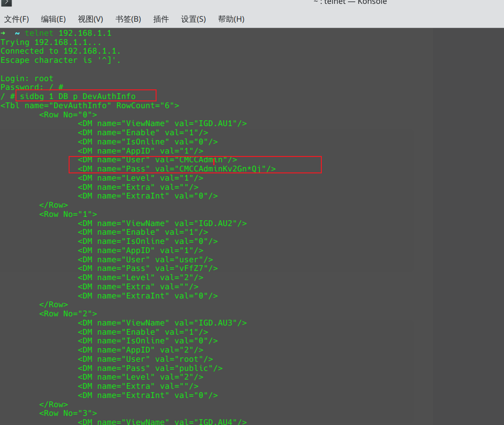
Task: Click the User val root line
Action: (x=145, y=359)
